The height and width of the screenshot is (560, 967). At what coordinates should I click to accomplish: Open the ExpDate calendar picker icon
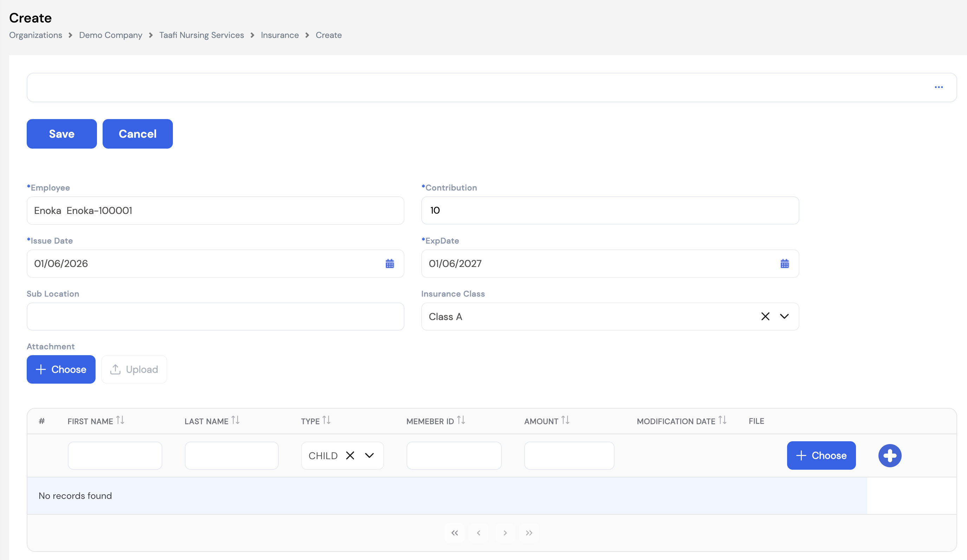pos(784,263)
